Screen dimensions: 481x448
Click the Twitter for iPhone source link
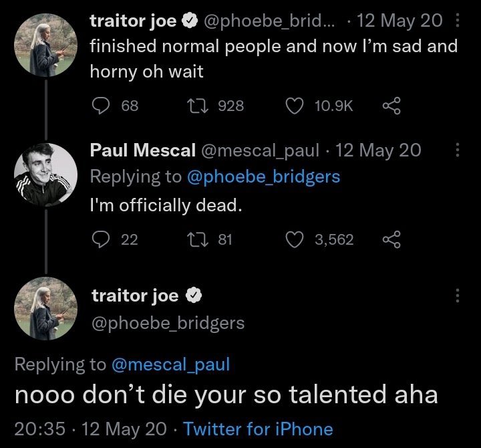click(x=258, y=429)
